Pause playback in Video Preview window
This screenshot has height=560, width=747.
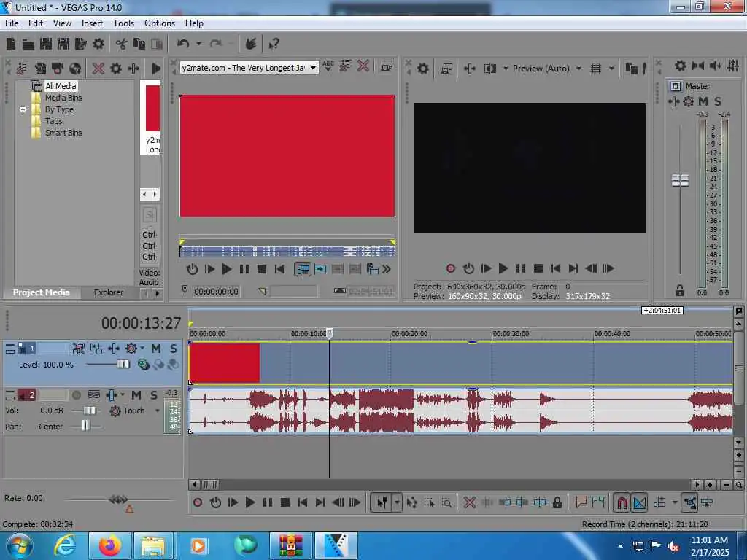pos(520,268)
